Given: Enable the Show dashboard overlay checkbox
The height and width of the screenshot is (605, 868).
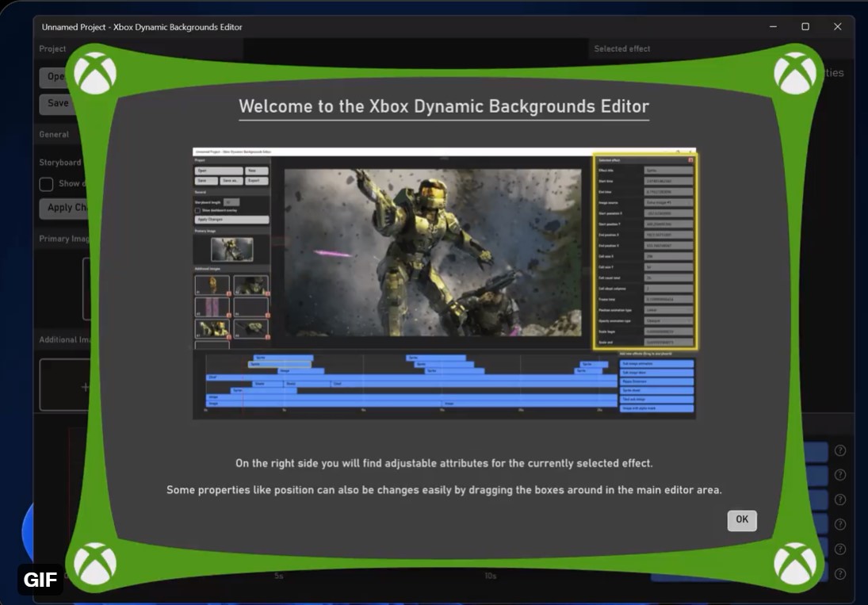Looking at the screenshot, I should [x=45, y=184].
